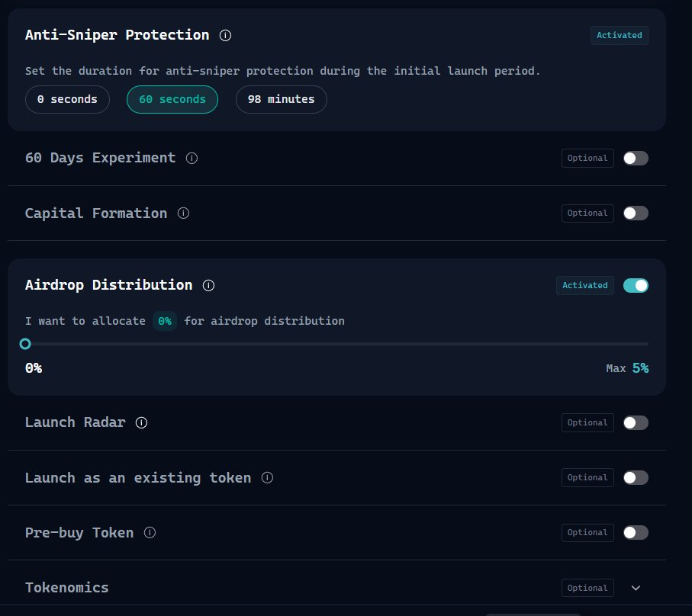Show info for 60 Days Experiment

[x=192, y=158]
